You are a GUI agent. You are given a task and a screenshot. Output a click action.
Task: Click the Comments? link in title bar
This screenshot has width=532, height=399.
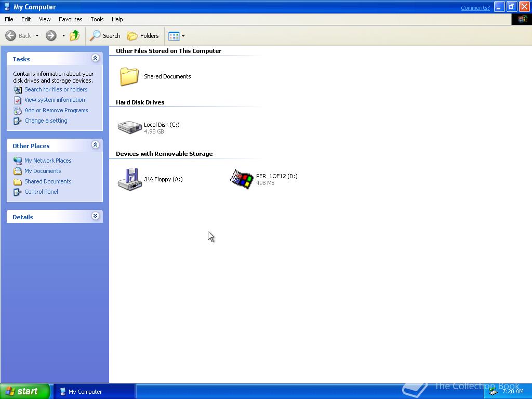point(475,8)
